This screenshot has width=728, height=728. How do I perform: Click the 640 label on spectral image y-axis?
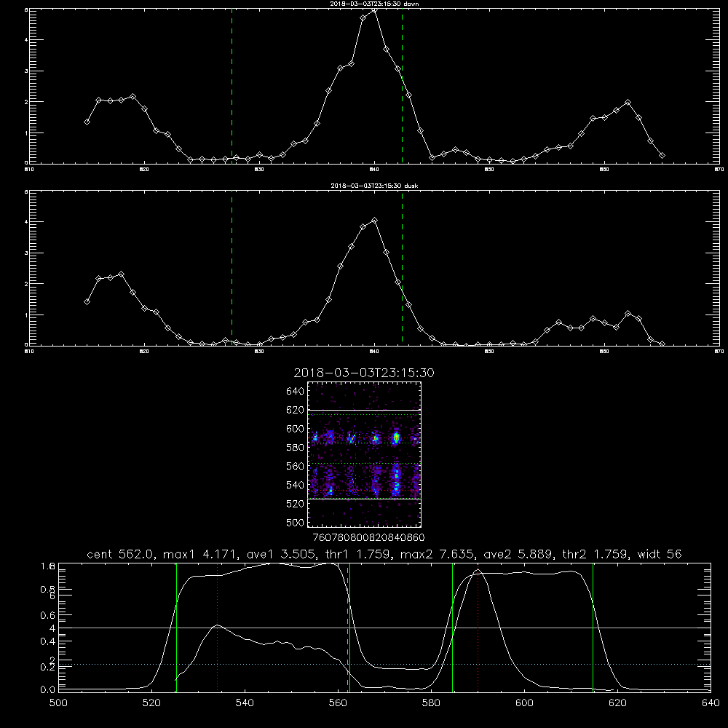[x=296, y=392]
